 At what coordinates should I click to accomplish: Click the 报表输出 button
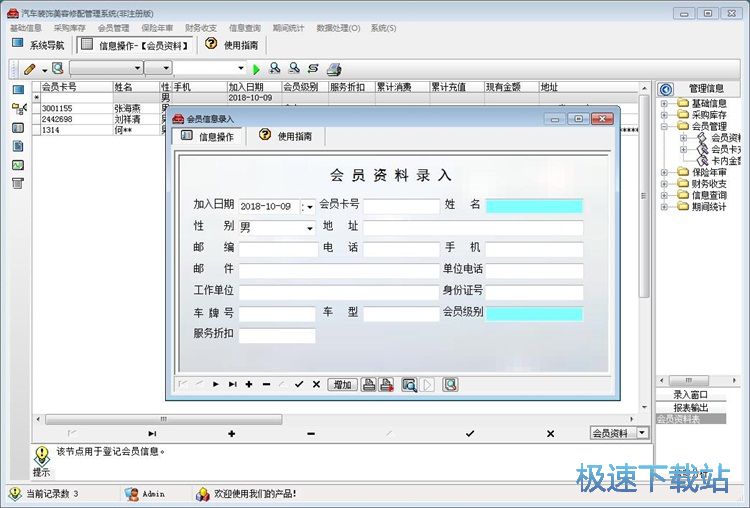point(691,408)
